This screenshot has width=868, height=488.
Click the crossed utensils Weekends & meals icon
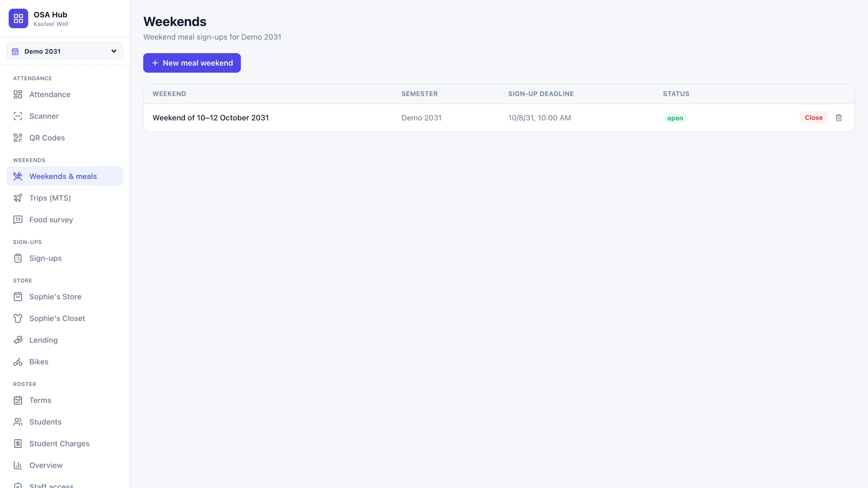(18, 176)
